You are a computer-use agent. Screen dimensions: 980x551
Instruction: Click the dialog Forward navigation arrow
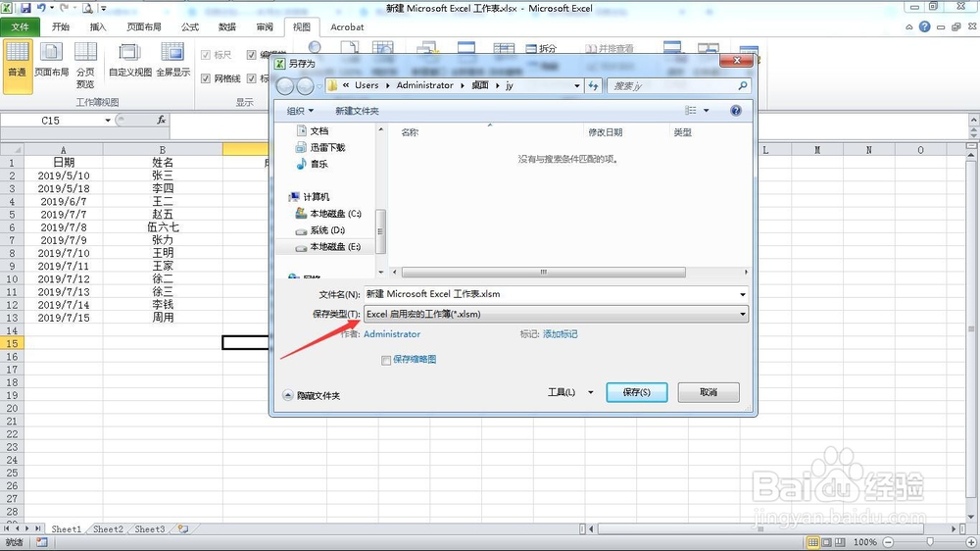click(305, 85)
